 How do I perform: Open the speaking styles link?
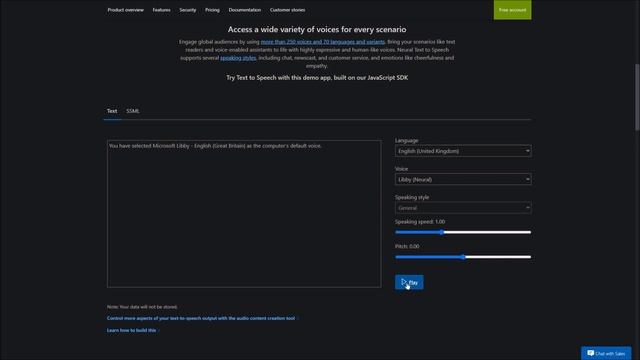[x=238, y=58]
